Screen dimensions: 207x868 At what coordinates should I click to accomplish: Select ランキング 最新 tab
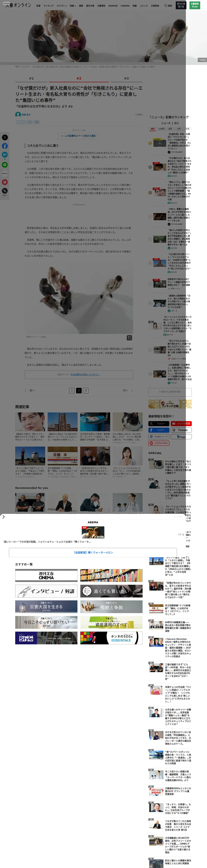(153, 129)
